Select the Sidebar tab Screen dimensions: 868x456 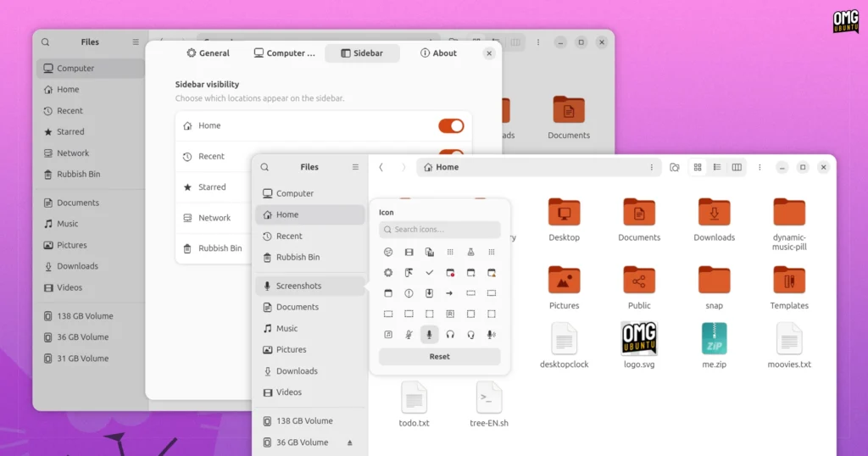click(362, 53)
